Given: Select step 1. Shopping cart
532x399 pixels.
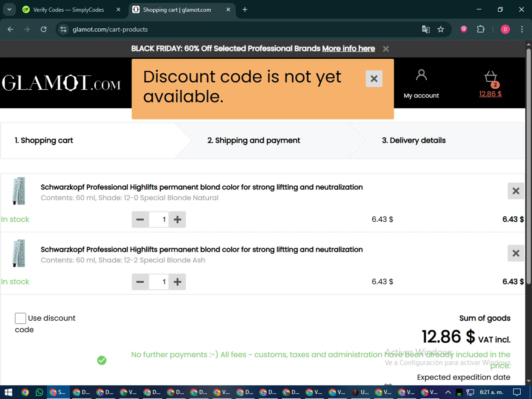Looking at the screenshot, I should pos(44,140).
